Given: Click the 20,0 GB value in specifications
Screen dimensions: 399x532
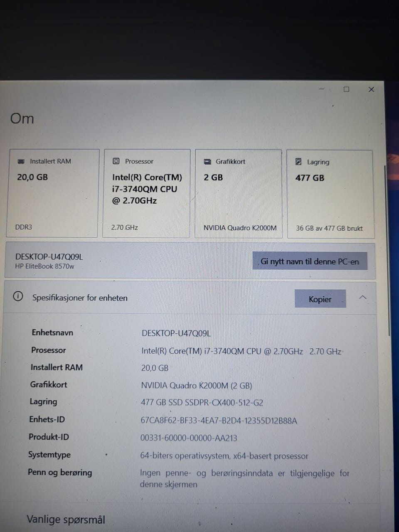Looking at the screenshot, I should (x=155, y=368).
